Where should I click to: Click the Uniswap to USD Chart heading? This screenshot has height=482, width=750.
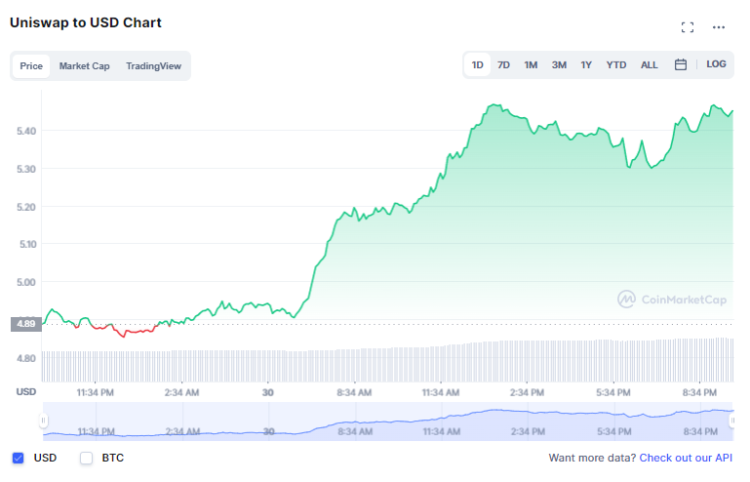pos(86,23)
